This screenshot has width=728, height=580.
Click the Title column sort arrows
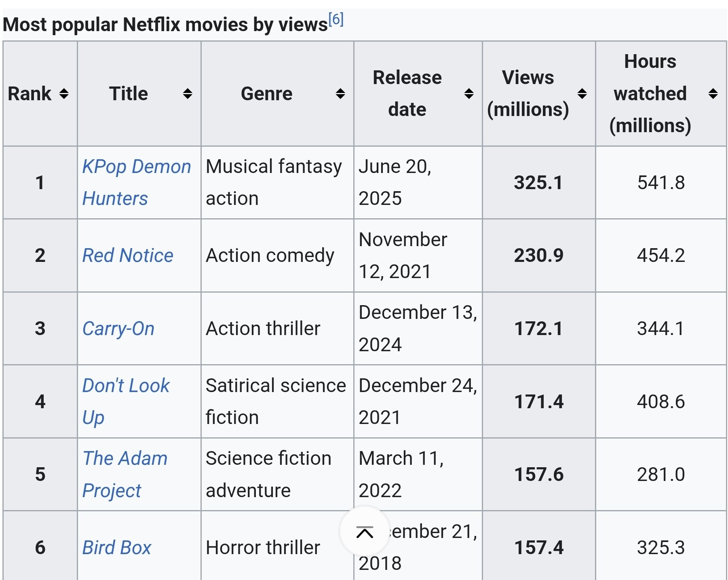click(187, 94)
